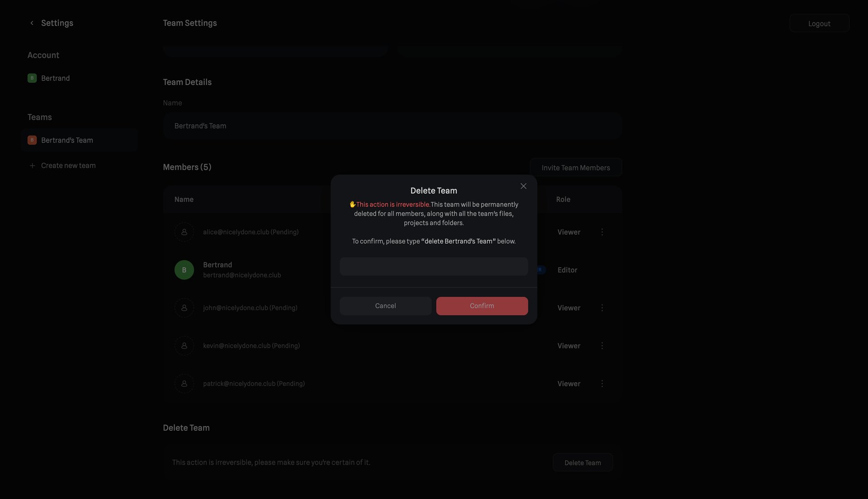Click the team Name field showing Bertrand's Team
The image size is (868, 499).
(x=392, y=125)
